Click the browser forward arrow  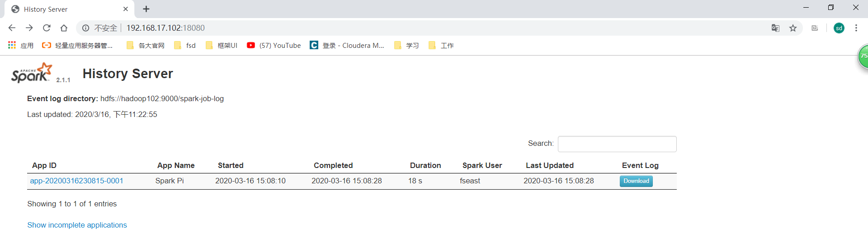click(x=29, y=28)
